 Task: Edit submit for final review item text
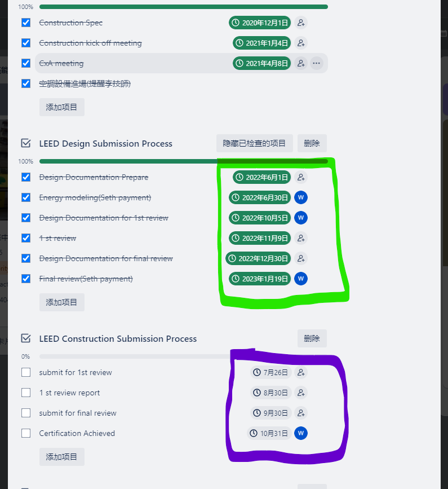pyautogui.click(x=78, y=413)
